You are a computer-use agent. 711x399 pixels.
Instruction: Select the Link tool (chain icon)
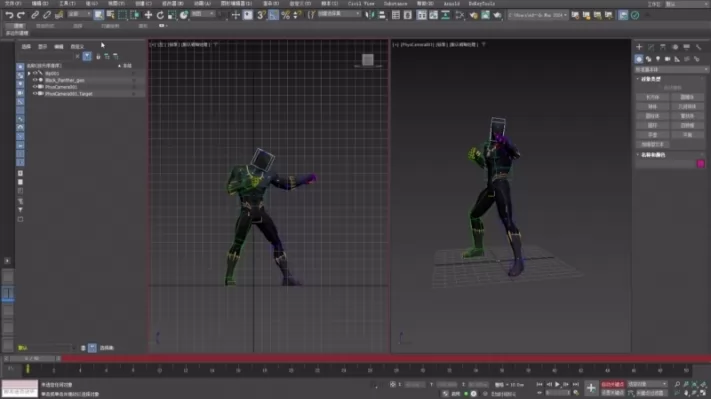[35, 15]
